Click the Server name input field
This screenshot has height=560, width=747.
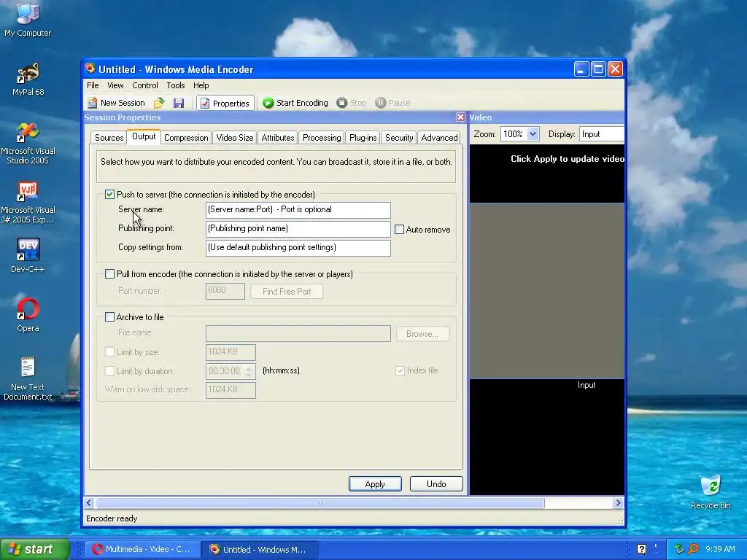(x=298, y=210)
